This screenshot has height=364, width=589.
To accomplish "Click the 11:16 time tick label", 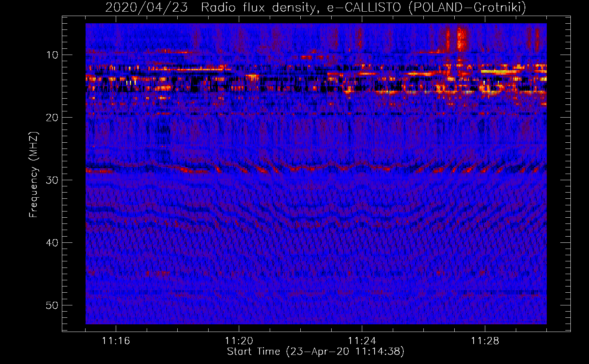I will tap(116, 341).
